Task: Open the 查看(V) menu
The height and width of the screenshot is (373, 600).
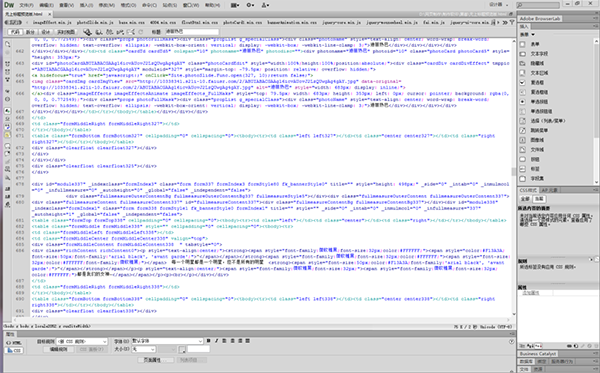Action: (x=67, y=5)
